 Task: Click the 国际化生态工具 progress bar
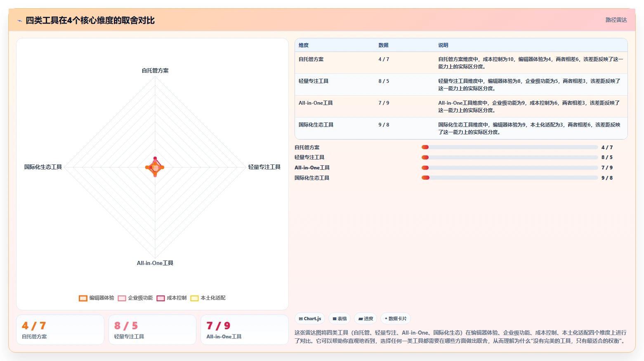point(510,178)
